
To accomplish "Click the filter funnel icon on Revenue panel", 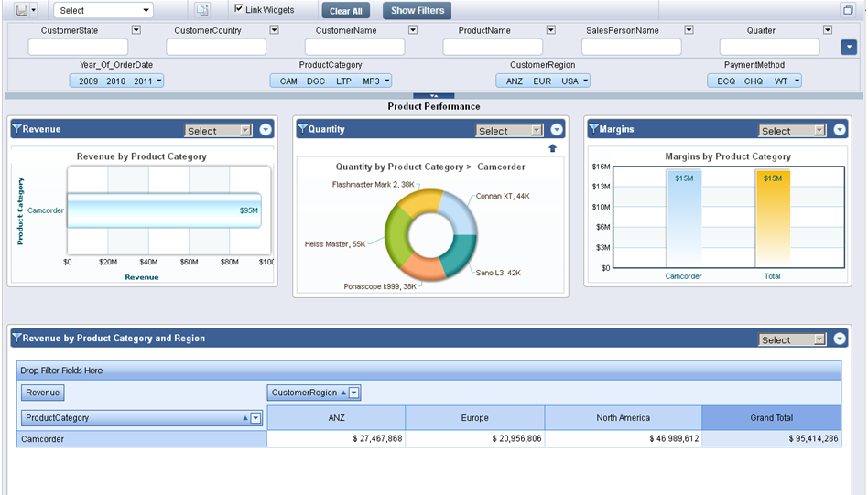I will point(16,130).
